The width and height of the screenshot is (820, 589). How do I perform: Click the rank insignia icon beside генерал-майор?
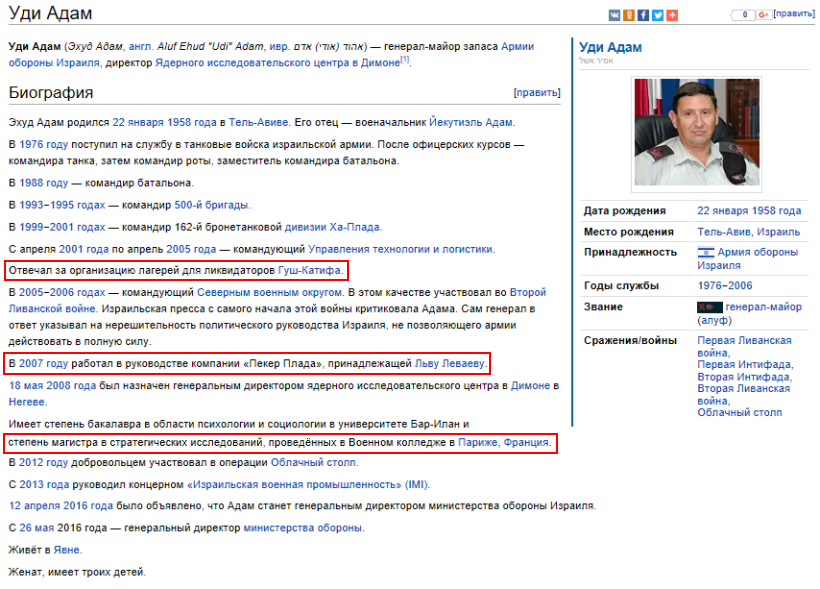[x=710, y=307]
